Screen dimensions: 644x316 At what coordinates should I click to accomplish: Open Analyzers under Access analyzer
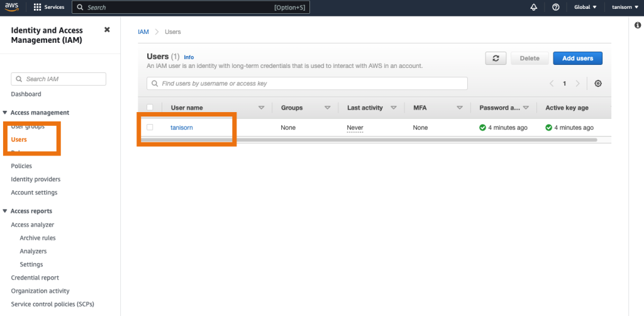[x=33, y=251]
